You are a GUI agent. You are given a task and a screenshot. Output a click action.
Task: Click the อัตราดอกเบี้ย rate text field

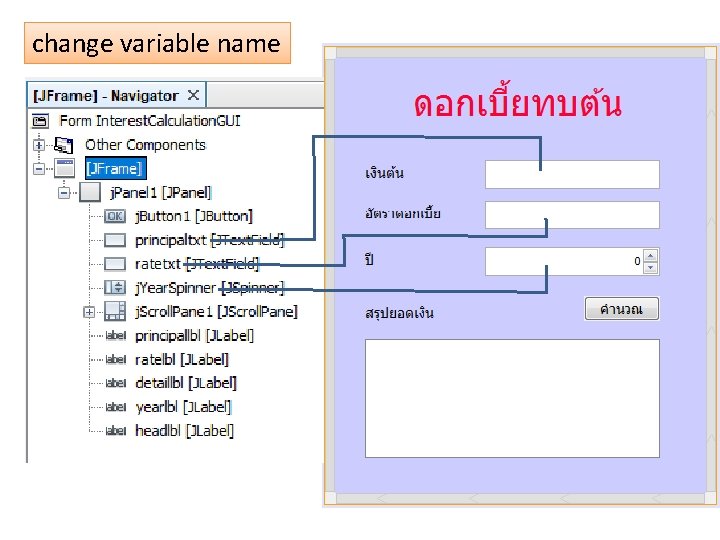tap(572, 215)
